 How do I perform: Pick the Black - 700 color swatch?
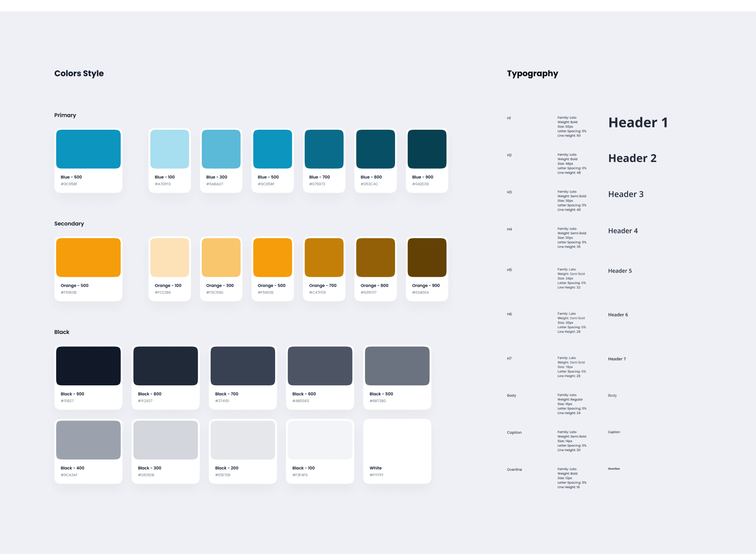(x=243, y=366)
